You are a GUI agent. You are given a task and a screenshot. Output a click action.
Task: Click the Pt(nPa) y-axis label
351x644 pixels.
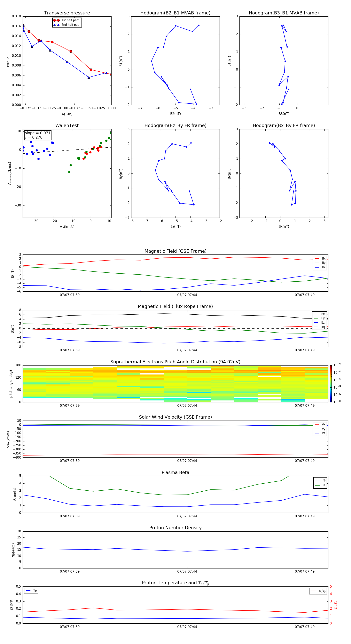[8, 61]
